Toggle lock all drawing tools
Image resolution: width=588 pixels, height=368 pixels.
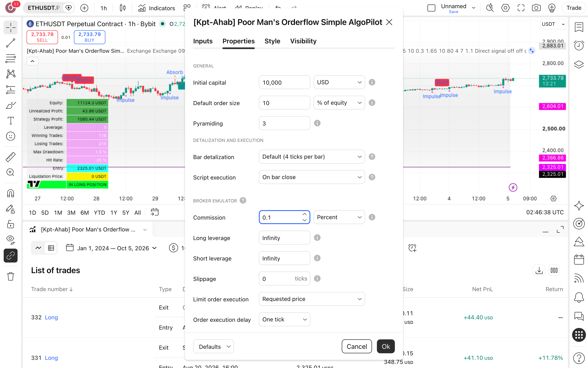pos(10,224)
